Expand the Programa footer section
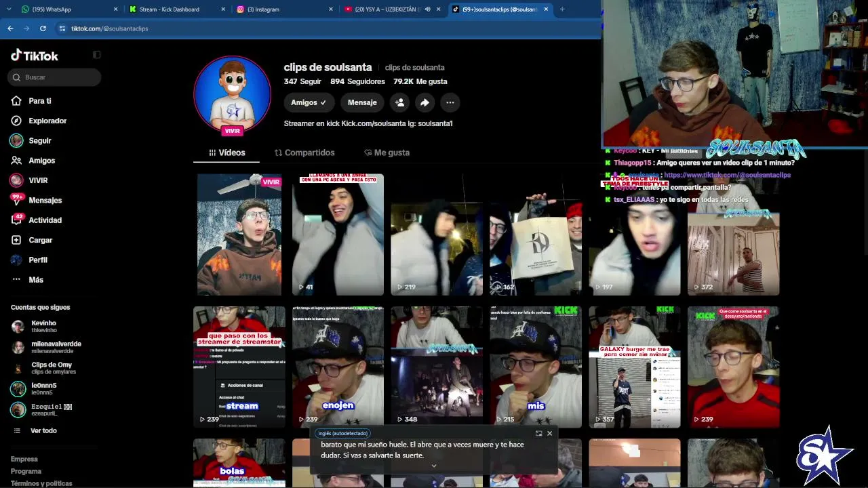The image size is (868, 488). click(x=26, y=471)
